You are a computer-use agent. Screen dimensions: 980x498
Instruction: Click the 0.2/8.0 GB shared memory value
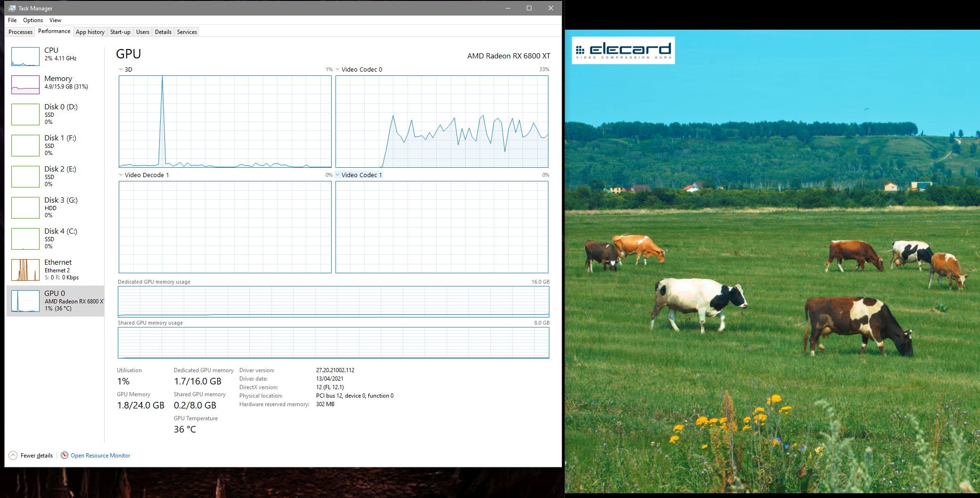195,405
